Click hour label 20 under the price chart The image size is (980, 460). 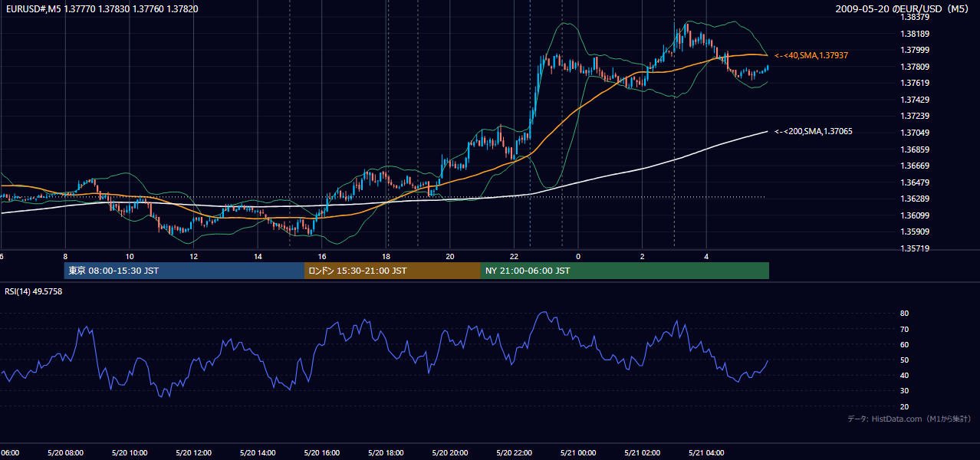pyautogui.click(x=450, y=256)
